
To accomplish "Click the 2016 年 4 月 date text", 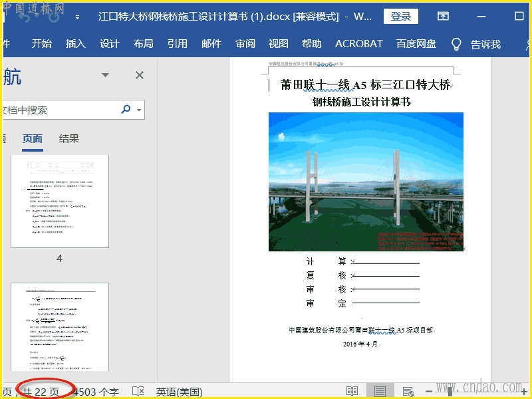I will pos(360,344).
